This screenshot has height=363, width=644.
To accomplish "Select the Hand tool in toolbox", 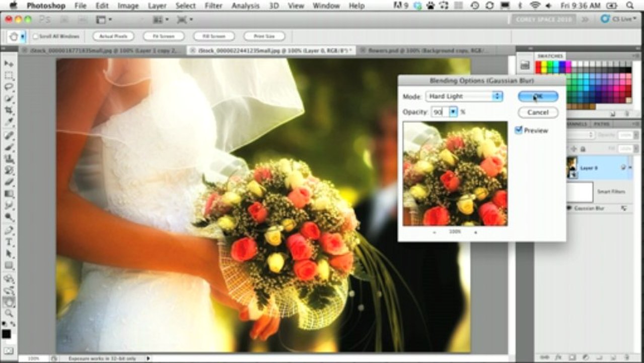I will (x=9, y=301).
